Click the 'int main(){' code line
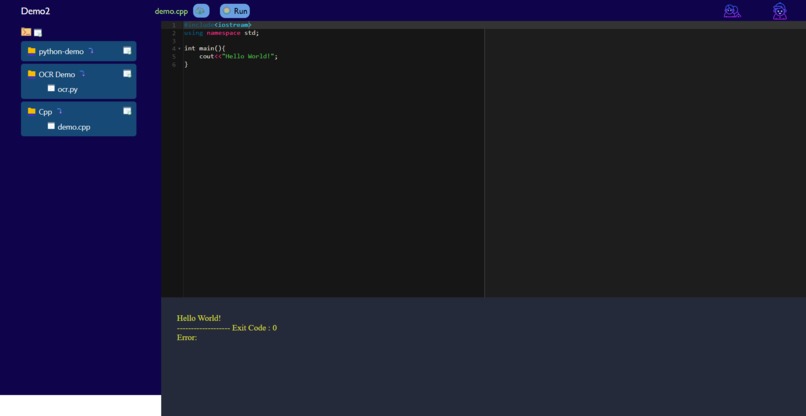806x416 pixels. coord(205,48)
